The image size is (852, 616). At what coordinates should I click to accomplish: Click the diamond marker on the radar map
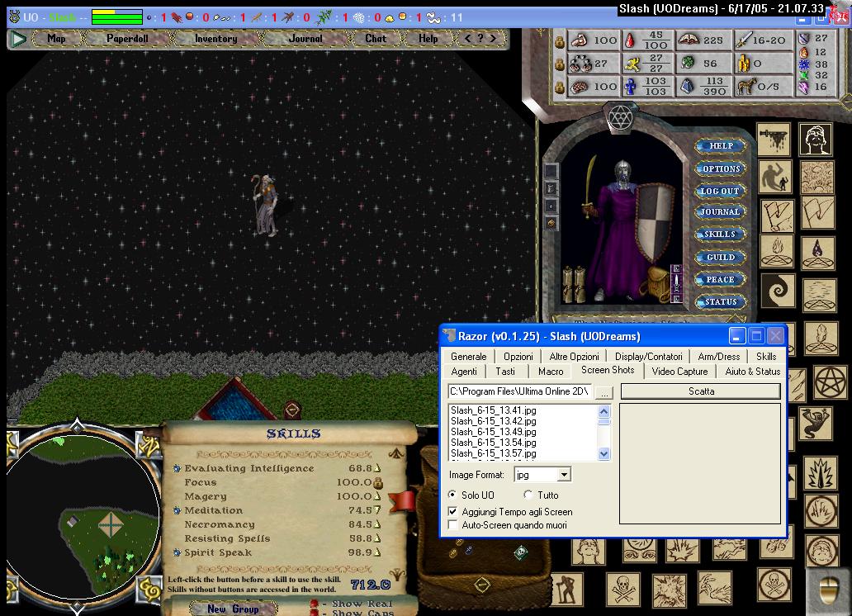(x=111, y=524)
